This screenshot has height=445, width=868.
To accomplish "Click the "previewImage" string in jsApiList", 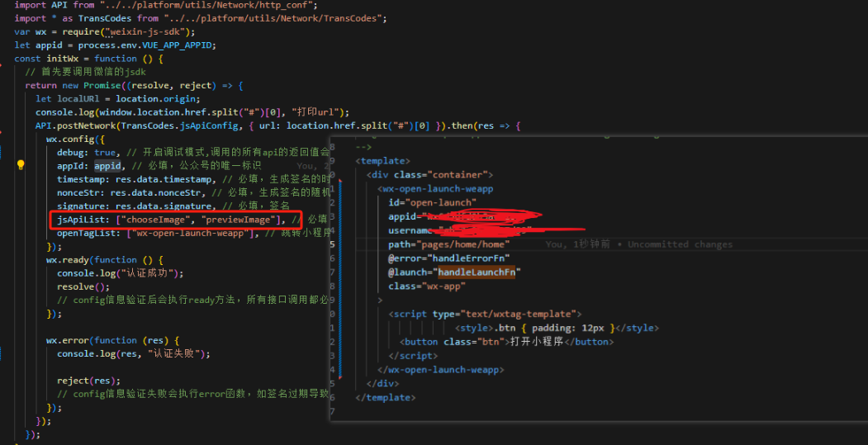I will 240,220.
